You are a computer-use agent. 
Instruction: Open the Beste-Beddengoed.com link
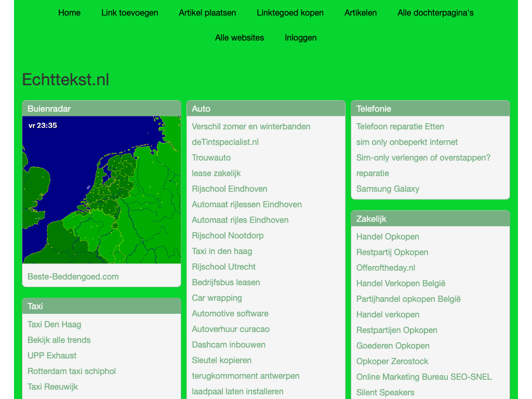coord(73,276)
